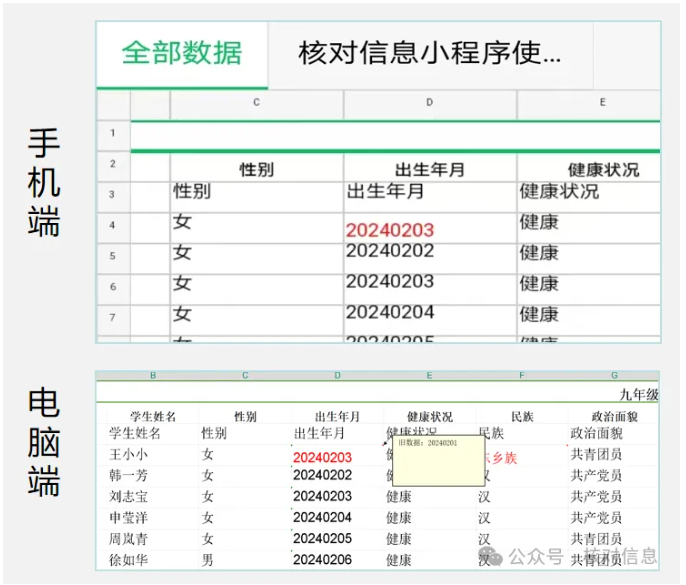Click the 旧数据: 20240201 comment box

[x=439, y=460]
